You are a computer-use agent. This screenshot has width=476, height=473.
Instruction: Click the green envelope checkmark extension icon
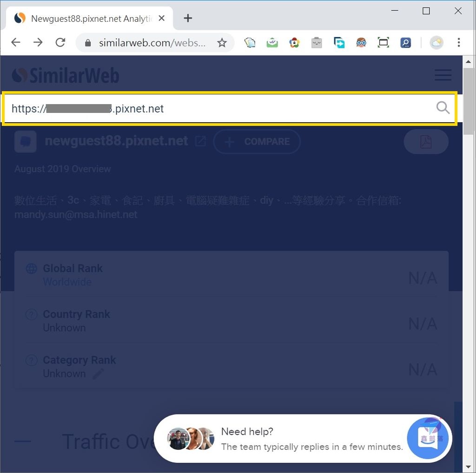[272, 43]
